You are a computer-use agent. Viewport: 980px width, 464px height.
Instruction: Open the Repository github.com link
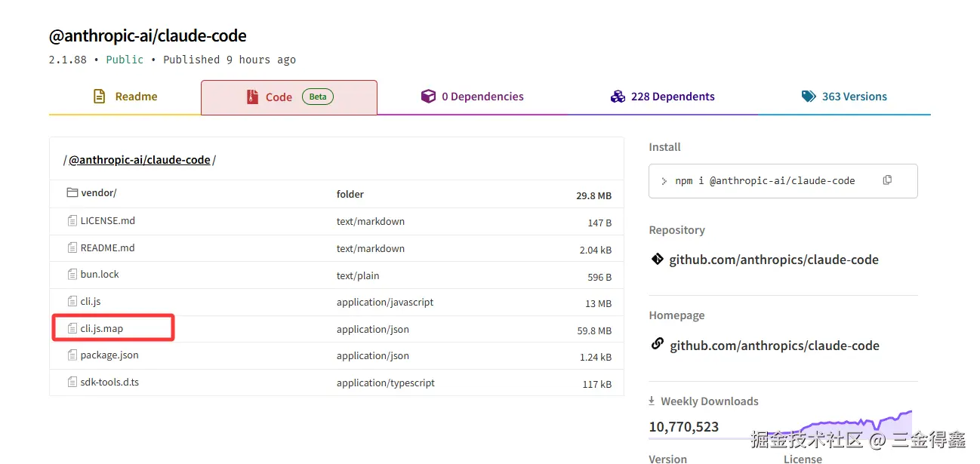click(x=774, y=260)
